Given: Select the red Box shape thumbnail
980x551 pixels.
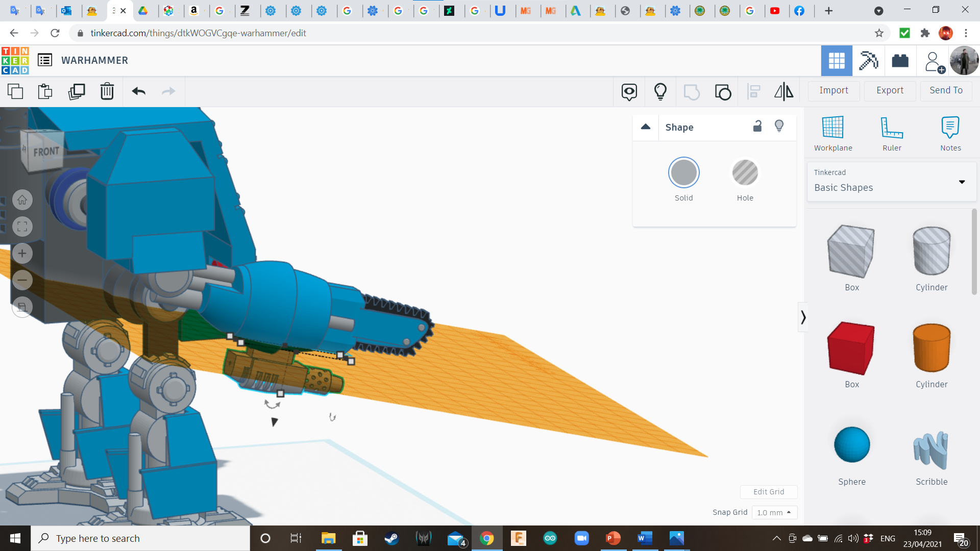Looking at the screenshot, I should pos(851,348).
